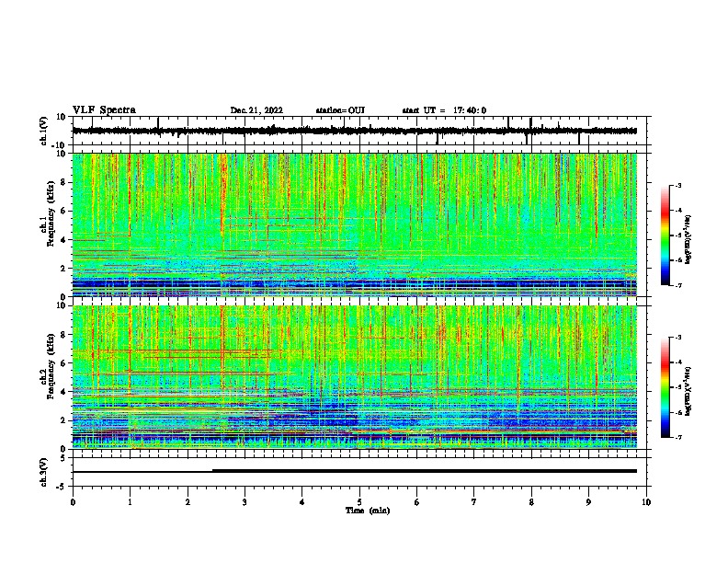Screen dimensions: 728x563
Task: Click time axis tick label "5"
Action: click(x=359, y=502)
